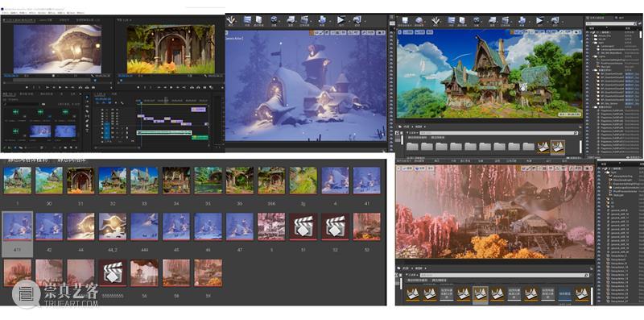Click World Outliner search field in sunny-cottage window
644x320 pixels.
point(610,23)
